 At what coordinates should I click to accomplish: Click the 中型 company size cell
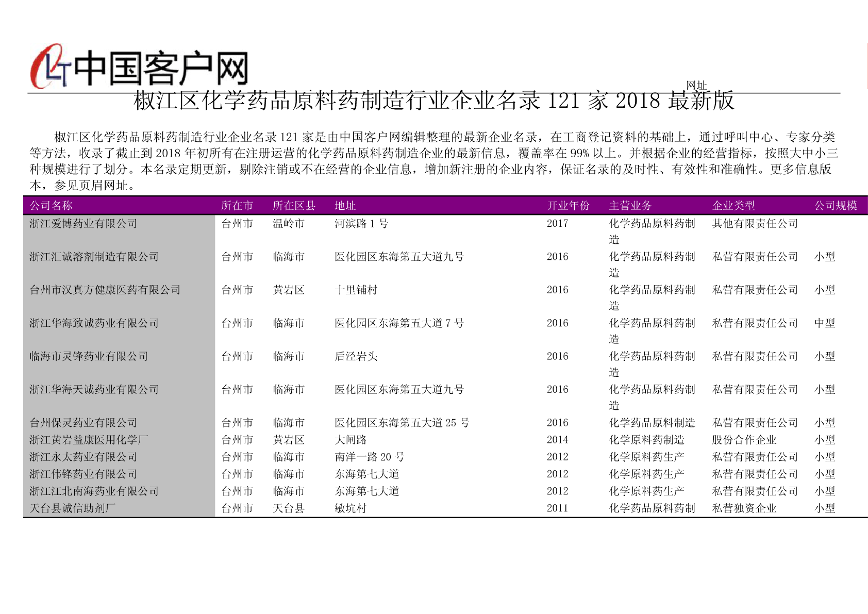coord(825,323)
